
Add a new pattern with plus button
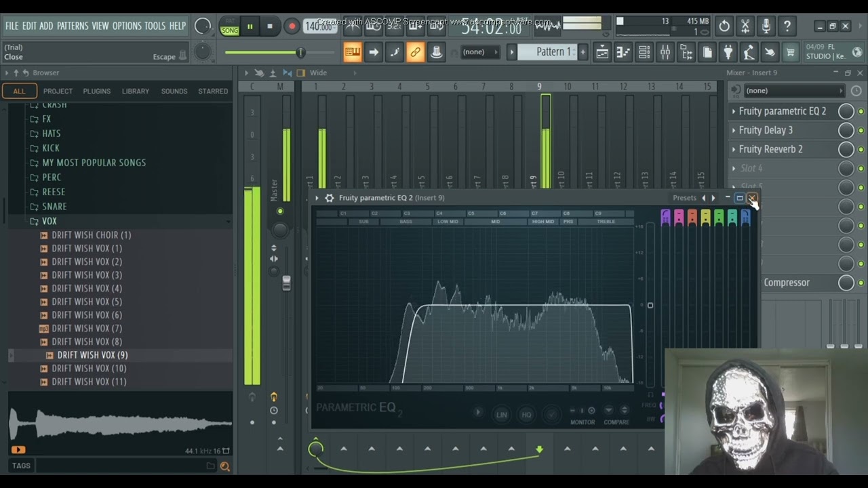tap(583, 52)
